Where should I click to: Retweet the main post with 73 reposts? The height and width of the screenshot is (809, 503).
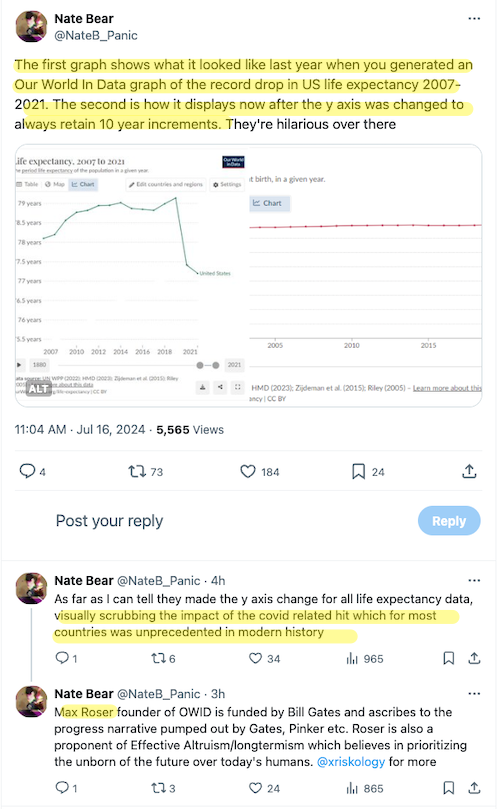click(x=137, y=471)
